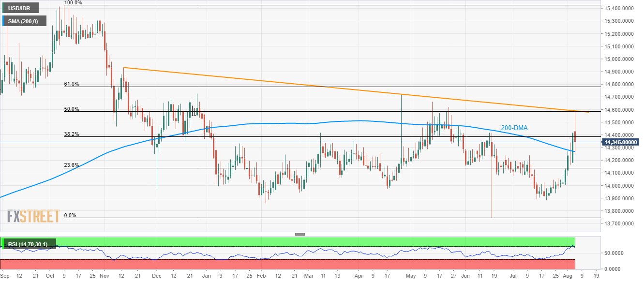Viewport: 644px width, 282px height.
Task: Select the 50.0% Fibonacci level label
Action: [x=71, y=109]
